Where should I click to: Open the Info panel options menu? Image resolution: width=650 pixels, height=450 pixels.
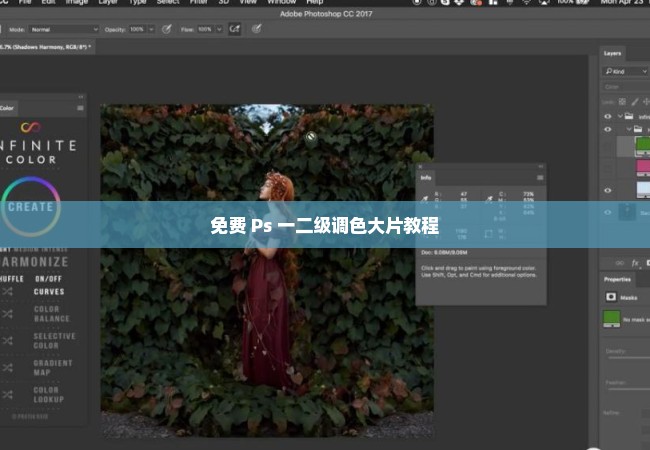[x=540, y=178]
